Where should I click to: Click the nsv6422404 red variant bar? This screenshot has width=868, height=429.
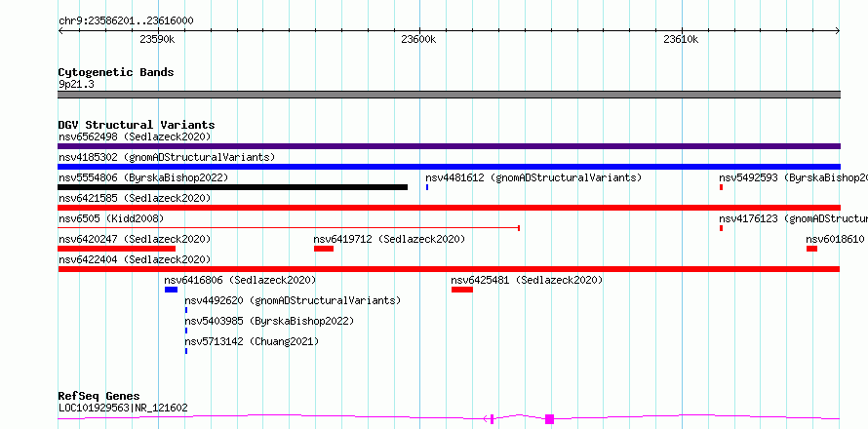tap(449, 269)
